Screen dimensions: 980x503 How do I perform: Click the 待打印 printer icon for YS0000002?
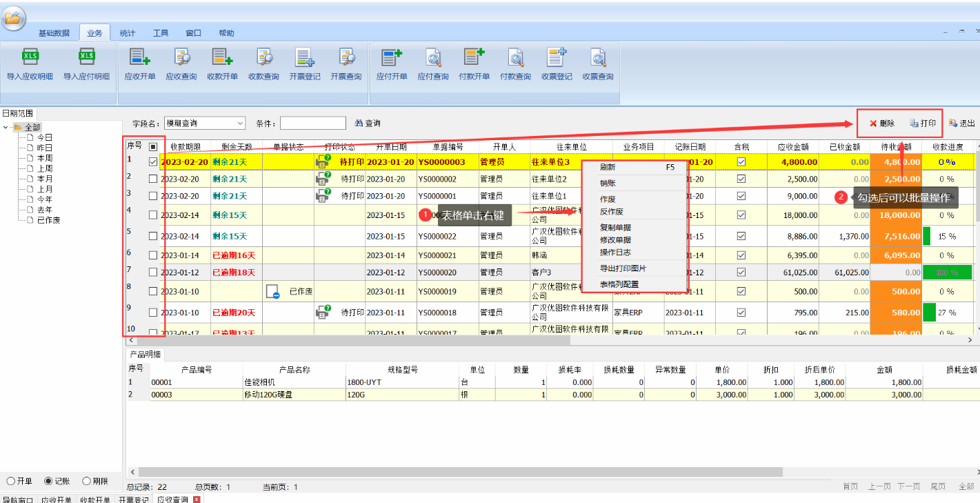[x=323, y=179]
